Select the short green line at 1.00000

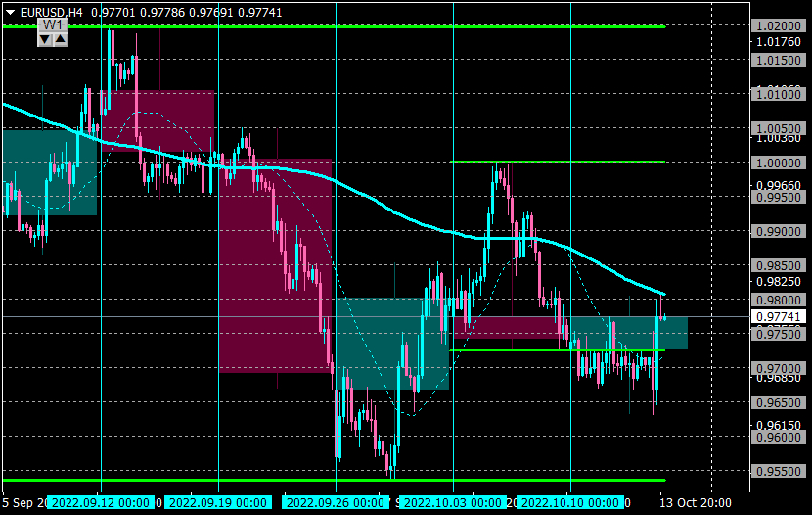point(558,162)
